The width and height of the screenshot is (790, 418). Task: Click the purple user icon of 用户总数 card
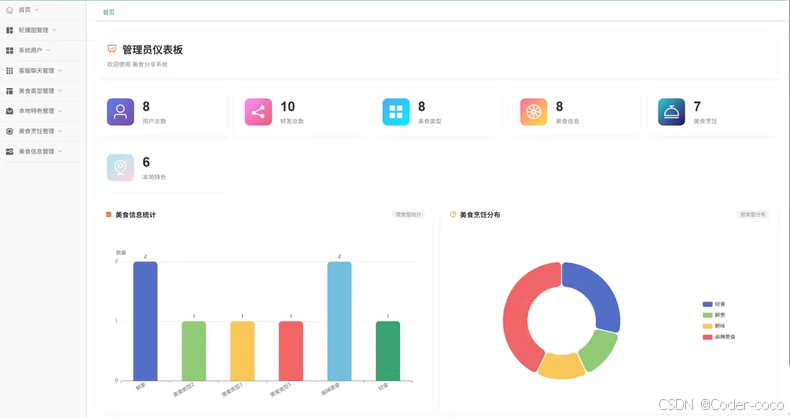tap(120, 112)
